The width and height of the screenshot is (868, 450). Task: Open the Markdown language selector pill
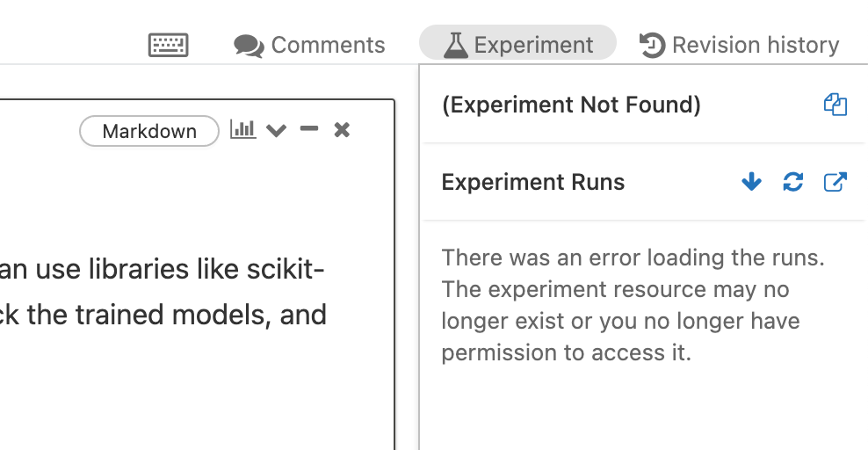(149, 131)
